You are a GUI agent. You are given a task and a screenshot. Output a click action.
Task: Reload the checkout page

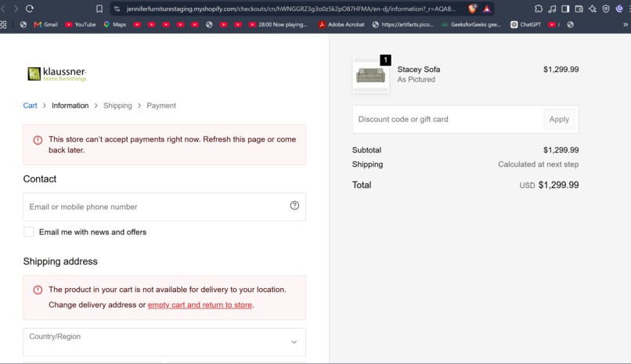30,9
